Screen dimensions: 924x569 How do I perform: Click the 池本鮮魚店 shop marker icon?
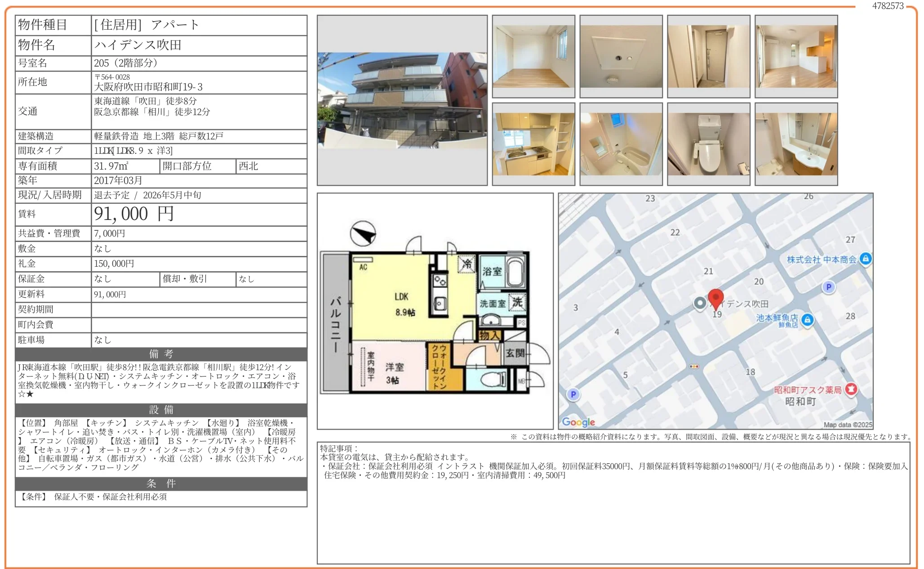click(807, 320)
